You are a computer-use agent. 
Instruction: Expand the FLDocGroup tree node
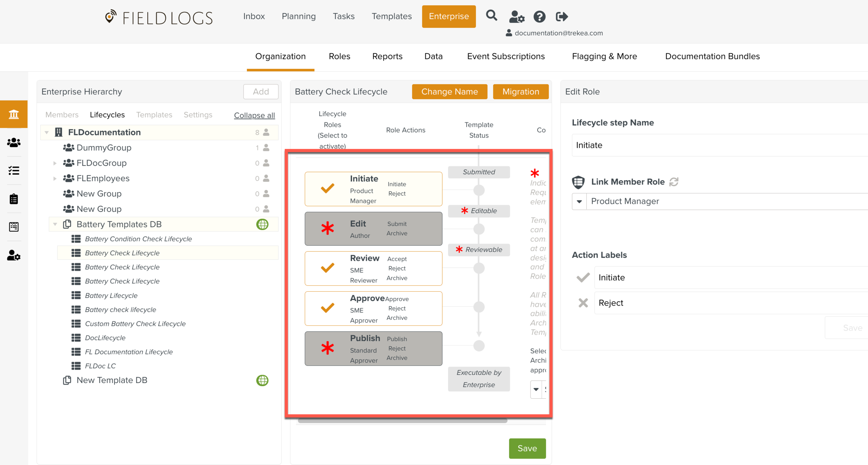click(55, 163)
